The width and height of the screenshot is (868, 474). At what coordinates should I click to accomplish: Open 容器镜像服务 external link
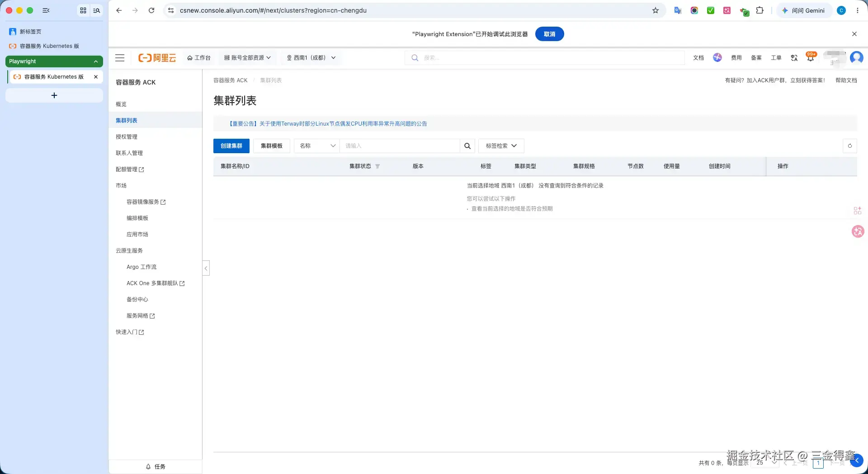pos(146,202)
